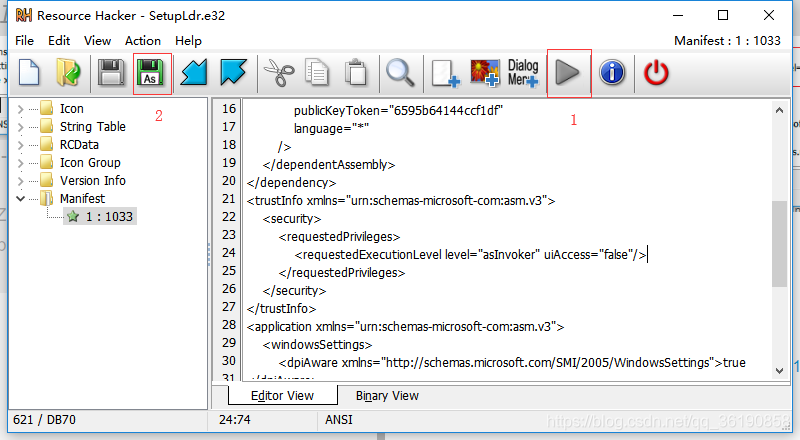Click the editor vertical scrollbar thumb

point(779,244)
